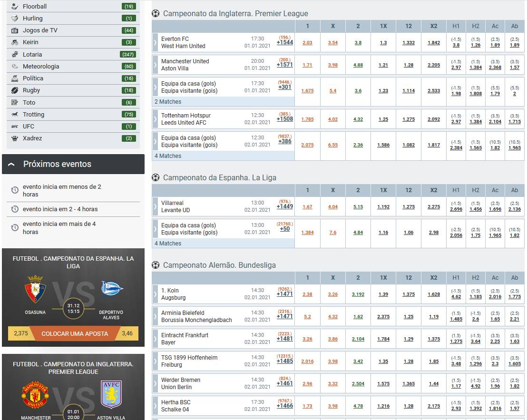Bet on Borussia Monchengladbach win 1.62
This screenshot has height=420, width=527.
(x=358, y=316)
